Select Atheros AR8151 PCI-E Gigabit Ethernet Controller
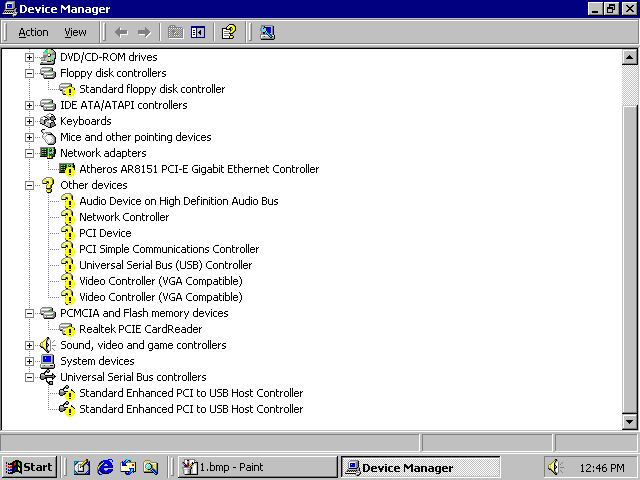Viewport: 640px width, 480px height. [x=199, y=169]
